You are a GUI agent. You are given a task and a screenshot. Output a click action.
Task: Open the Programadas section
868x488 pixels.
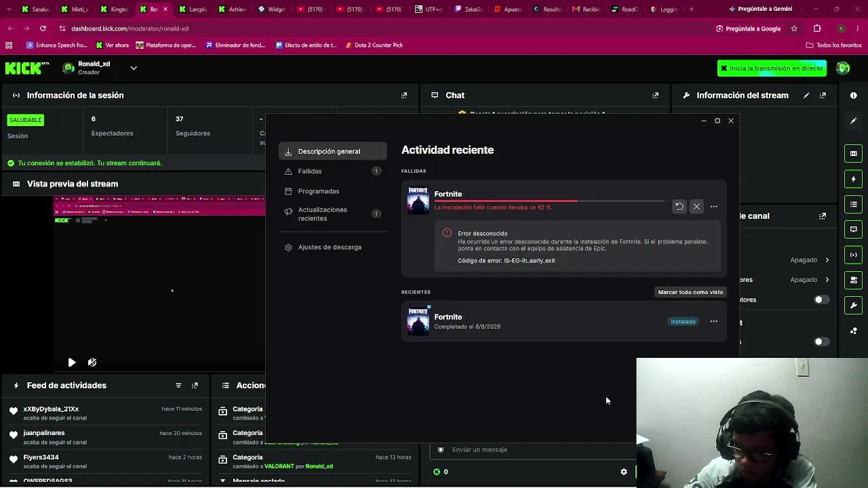[333, 191]
